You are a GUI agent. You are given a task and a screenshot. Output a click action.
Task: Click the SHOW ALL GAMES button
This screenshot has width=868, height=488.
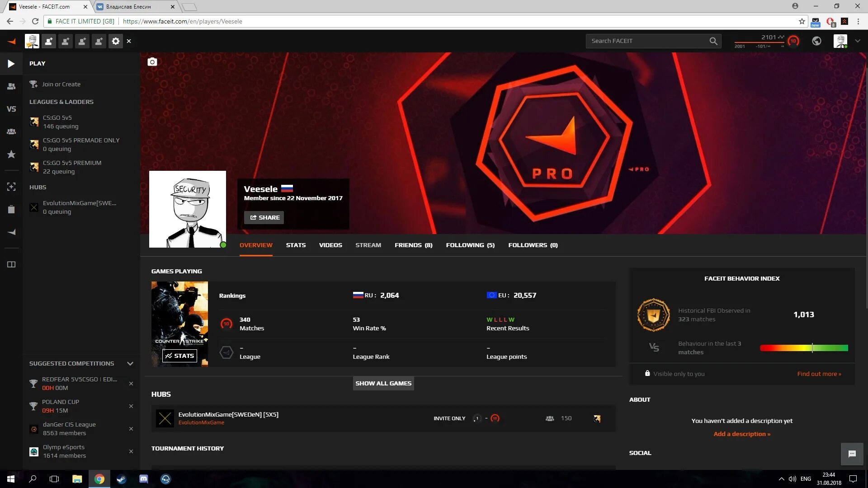click(x=383, y=383)
